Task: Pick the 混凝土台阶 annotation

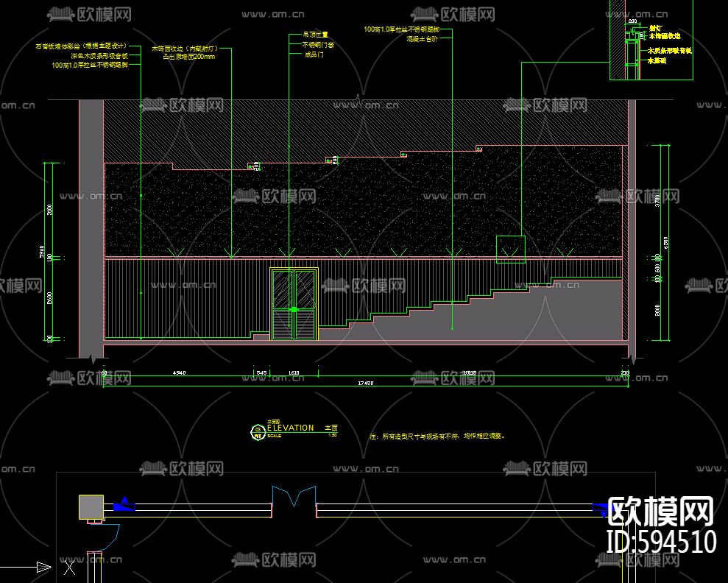Action: (x=422, y=39)
